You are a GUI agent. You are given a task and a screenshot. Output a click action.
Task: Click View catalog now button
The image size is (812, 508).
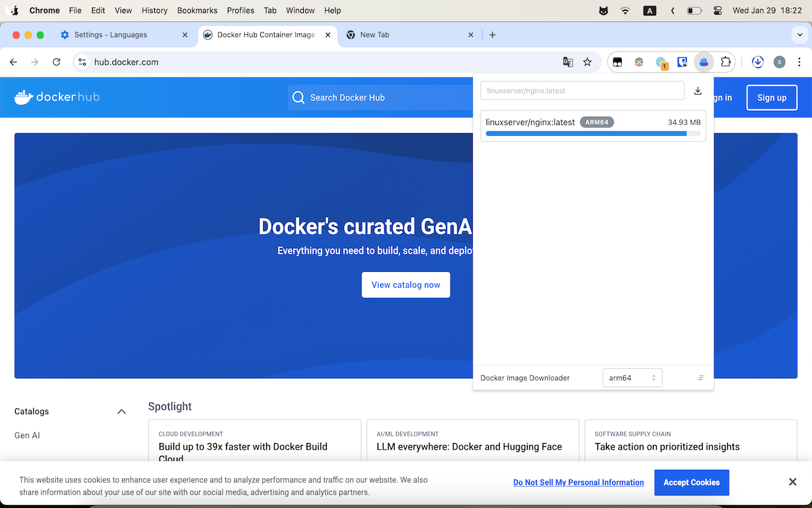coord(406,284)
